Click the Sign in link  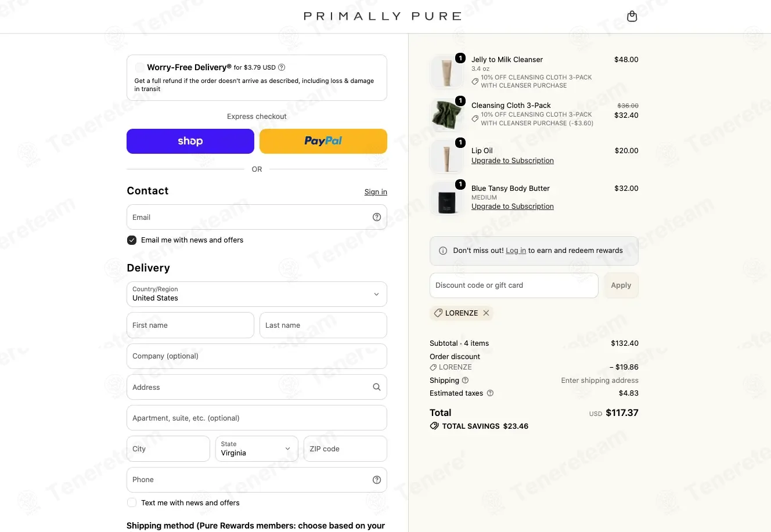coord(376,192)
